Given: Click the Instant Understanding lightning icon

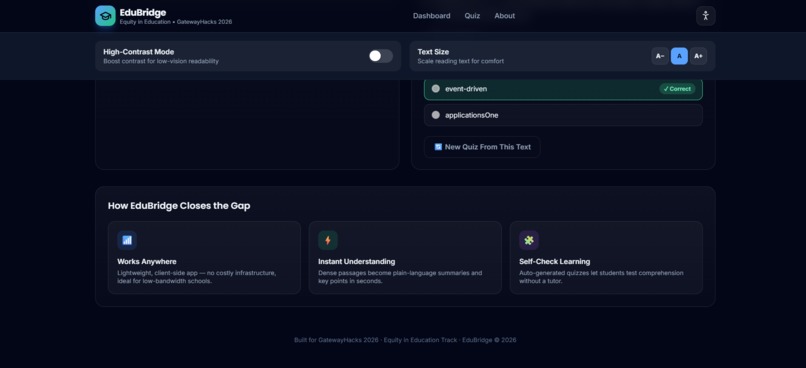Looking at the screenshot, I should click(x=328, y=240).
